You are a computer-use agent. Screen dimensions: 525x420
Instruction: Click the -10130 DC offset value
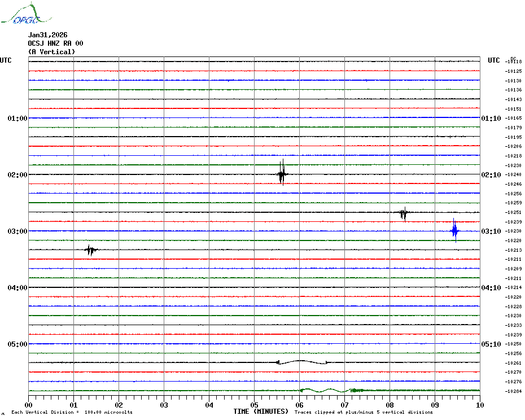pyautogui.click(x=513, y=81)
